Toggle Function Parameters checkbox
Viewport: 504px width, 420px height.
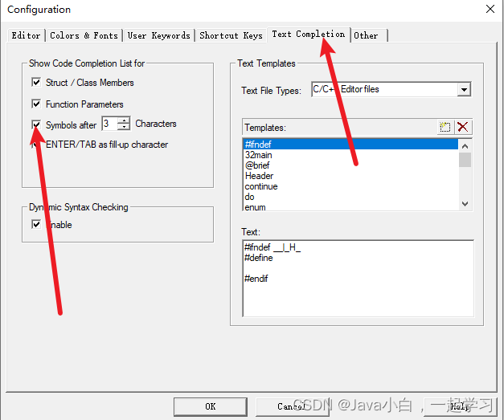click(36, 104)
